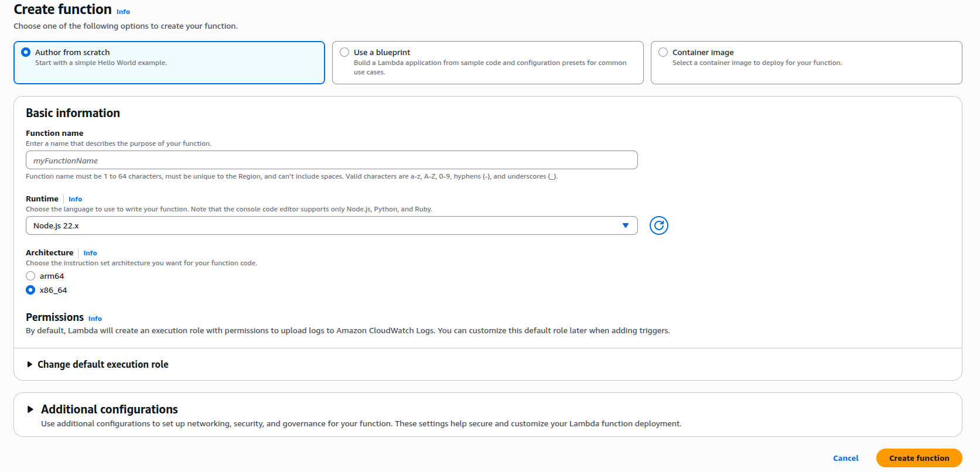This screenshot has width=980, height=472.
Task: Click the Create function button
Action: coord(919,458)
